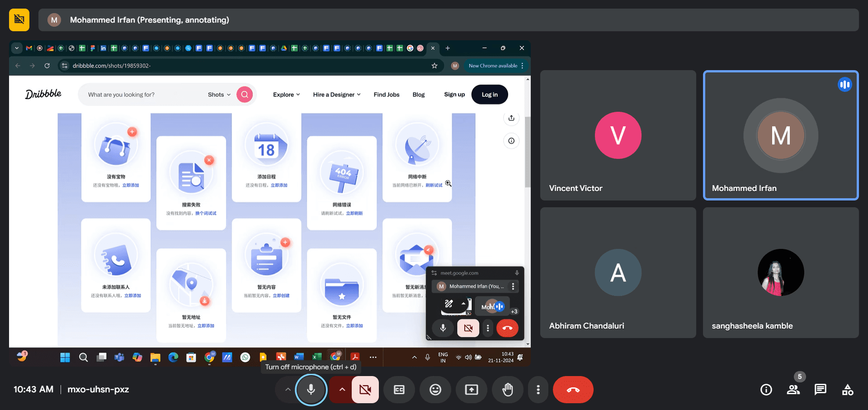Viewport: 868px width, 410px height.
Task: Open Edge browser from taskbar
Action: pyautogui.click(x=173, y=358)
